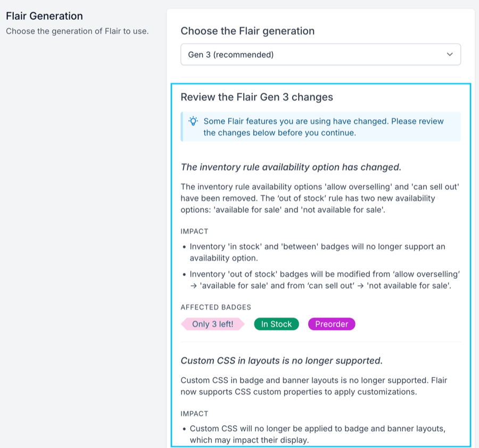The height and width of the screenshot is (448, 479).
Task: Click the 'Choose the Flair generation' card heading
Action: pyautogui.click(x=248, y=31)
